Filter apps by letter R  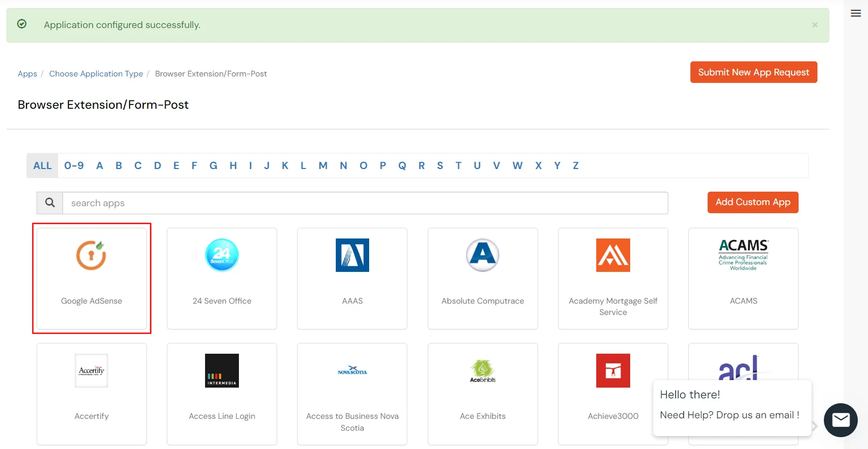point(422,166)
